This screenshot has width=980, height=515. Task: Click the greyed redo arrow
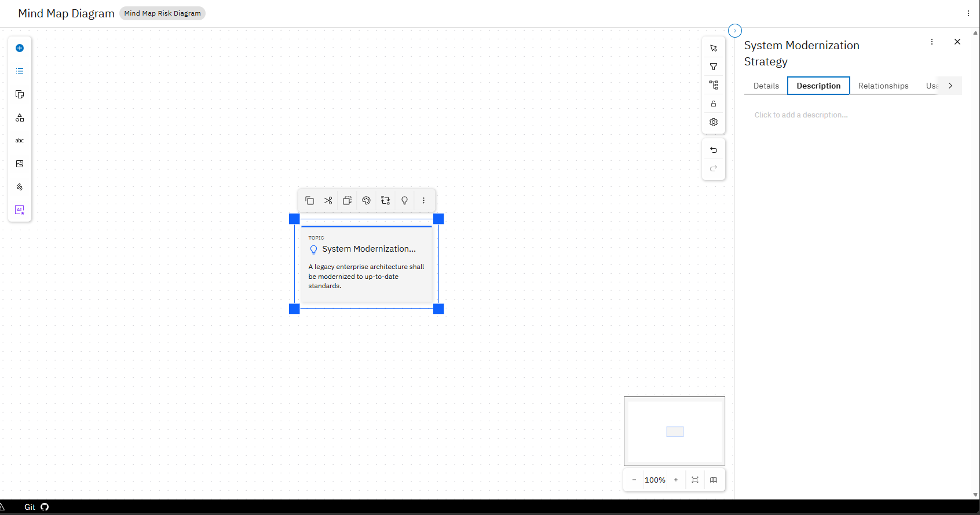coord(714,168)
